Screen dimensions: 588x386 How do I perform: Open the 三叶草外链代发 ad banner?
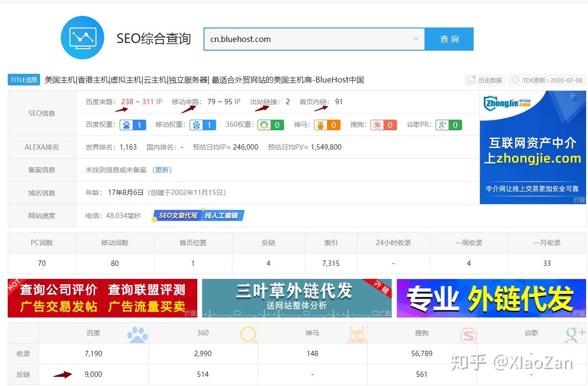(297, 298)
